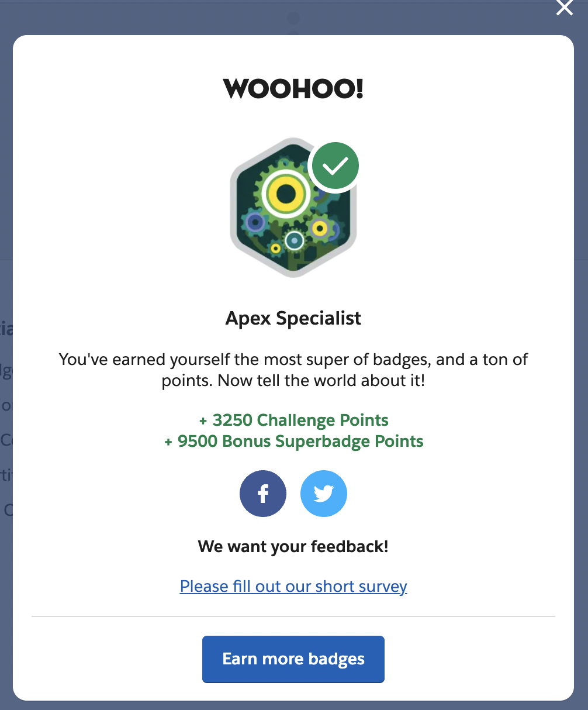Click the small teal gear at badge bottom

(x=294, y=240)
